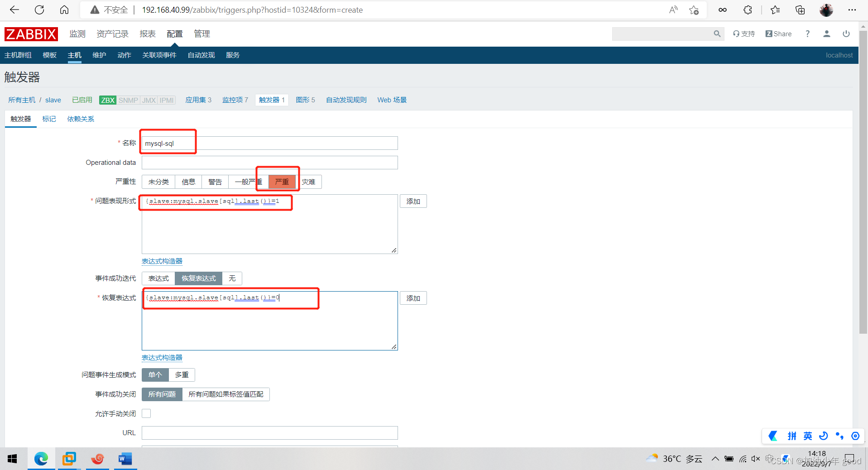Screen dimensions: 868x470
Task: Click the browser back arrow
Action: point(14,10)
